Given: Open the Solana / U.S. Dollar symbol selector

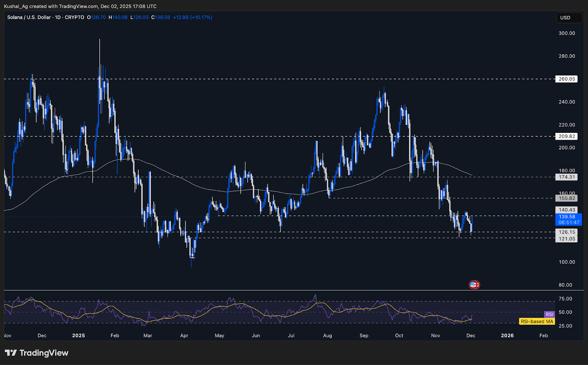Looking at the screenshot, I should [x=29, y=17].
